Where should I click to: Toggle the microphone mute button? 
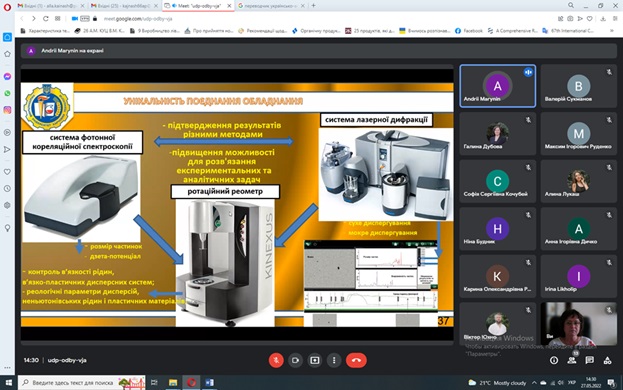pos(276,360)
